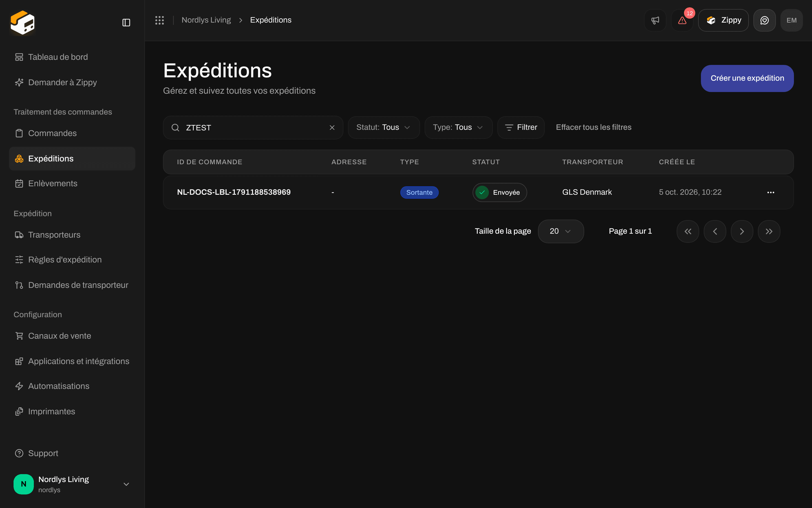Click the Envoyée status badge
Viewport: 812px width, 508px height.
(x=500, y=192)
